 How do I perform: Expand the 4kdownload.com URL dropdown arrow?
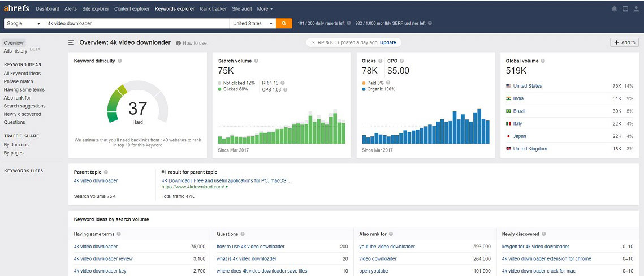pyautogui.click(x=227, y=187)
